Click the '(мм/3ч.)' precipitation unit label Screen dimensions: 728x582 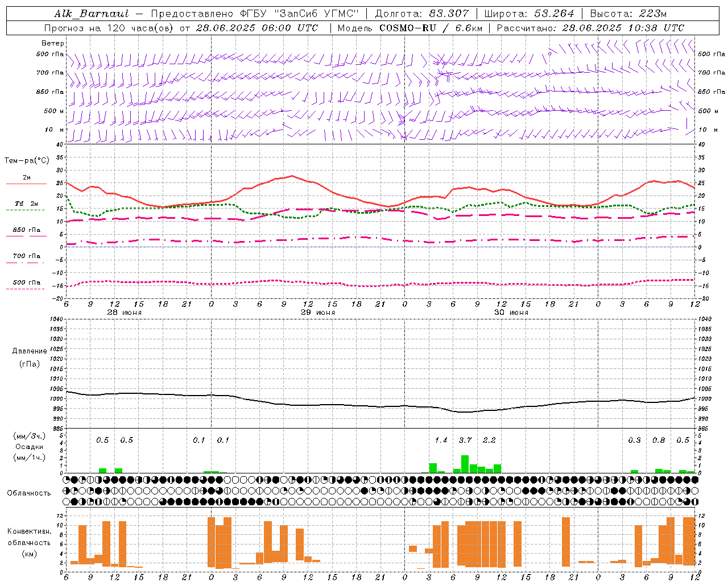[x=30, y=436]
